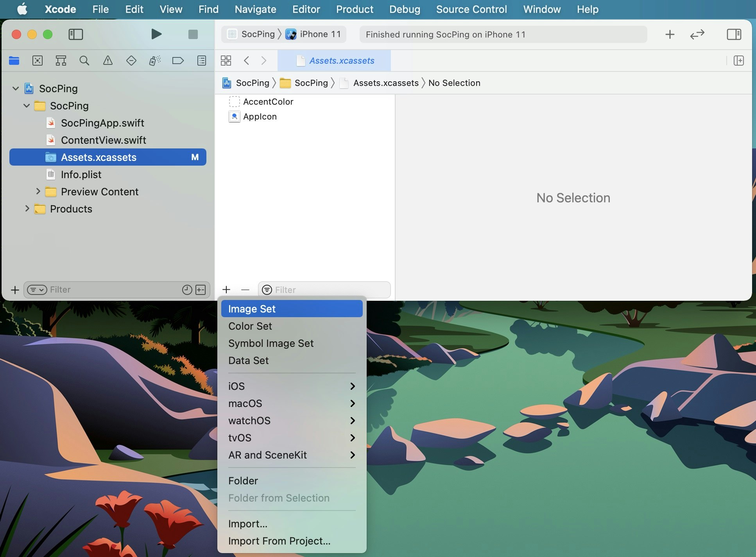756x557 pixels.
Task: Open the Find navigator magnifier icon
Action: (84, 61)
